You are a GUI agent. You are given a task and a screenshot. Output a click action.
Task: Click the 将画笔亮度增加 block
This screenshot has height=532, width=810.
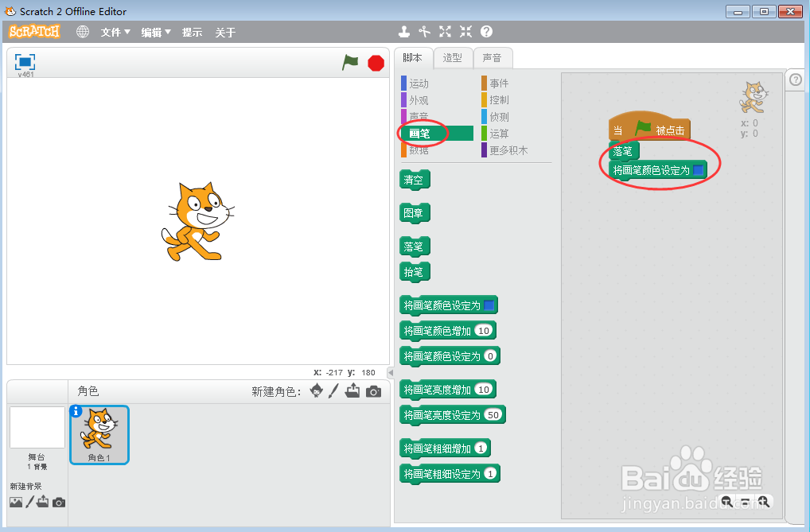tap(438, 390)
